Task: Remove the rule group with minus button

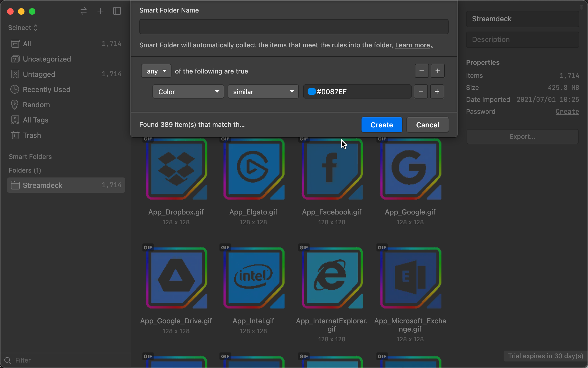Action: click(x=422, y=71)
